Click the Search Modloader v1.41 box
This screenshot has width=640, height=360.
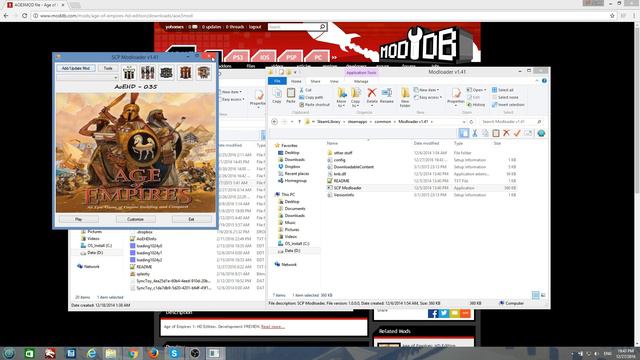tap(511, 122)
